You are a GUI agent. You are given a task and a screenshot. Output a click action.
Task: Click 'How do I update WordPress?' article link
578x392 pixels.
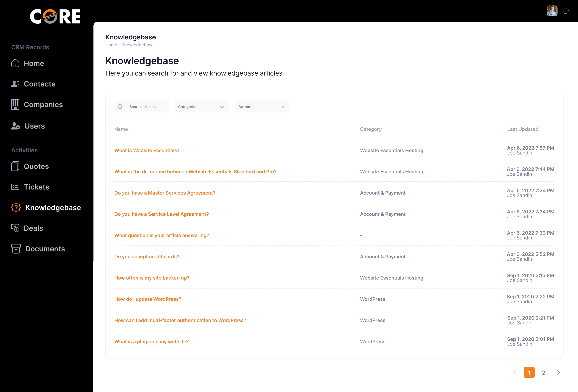tap(148, 299)
